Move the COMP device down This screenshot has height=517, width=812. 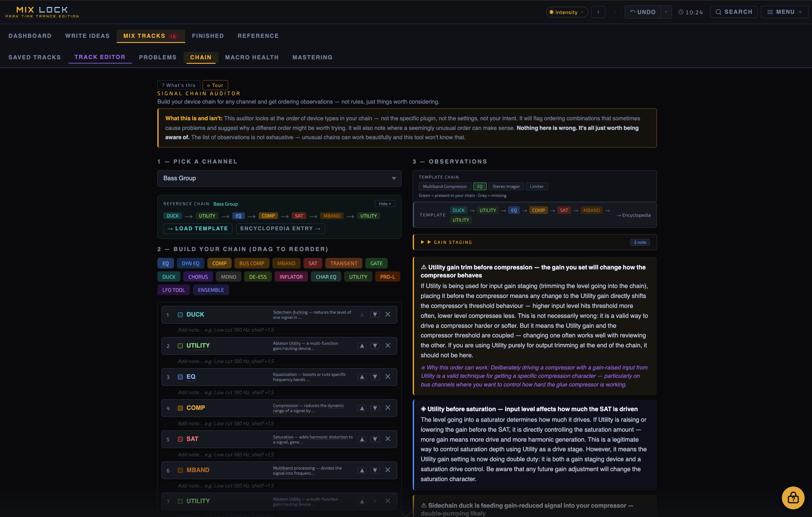(x=375, y=408)
